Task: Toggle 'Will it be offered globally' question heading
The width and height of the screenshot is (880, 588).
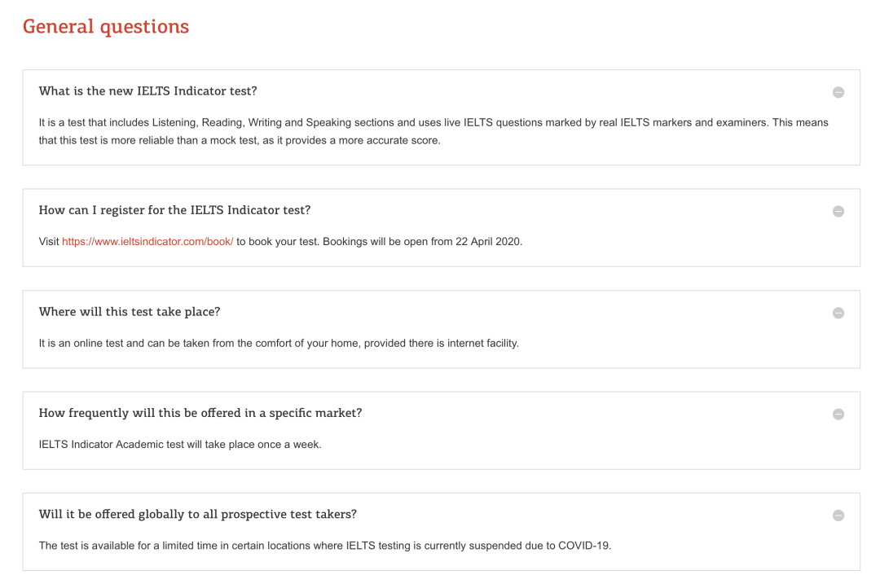Action: [197, 514]
